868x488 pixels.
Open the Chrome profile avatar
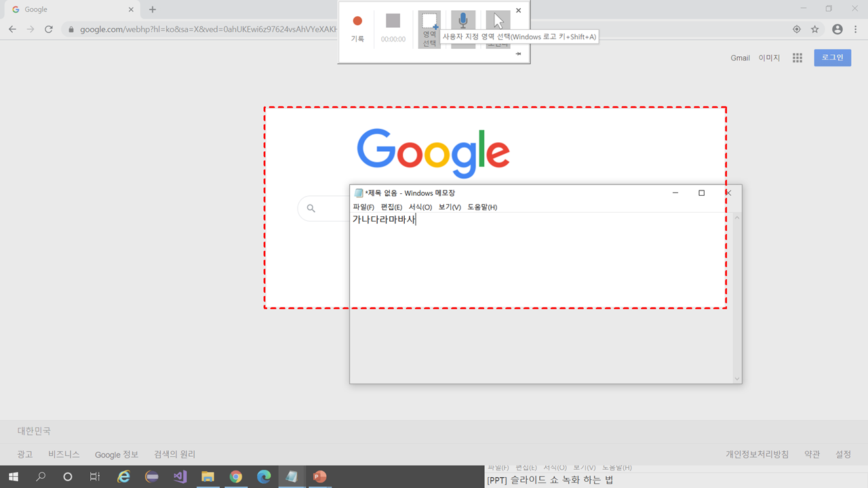pyautogui.click(x=837, y=29)
